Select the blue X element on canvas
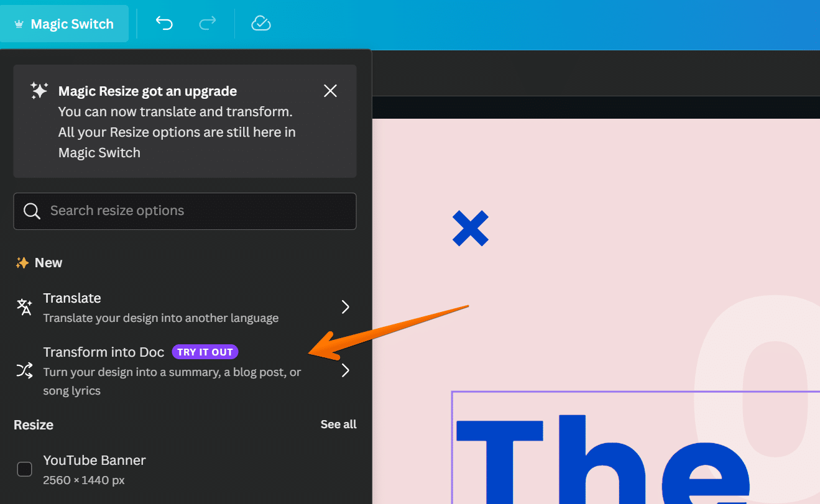The width and height of the screenshot is (820, 504). (x=471, y=229)
